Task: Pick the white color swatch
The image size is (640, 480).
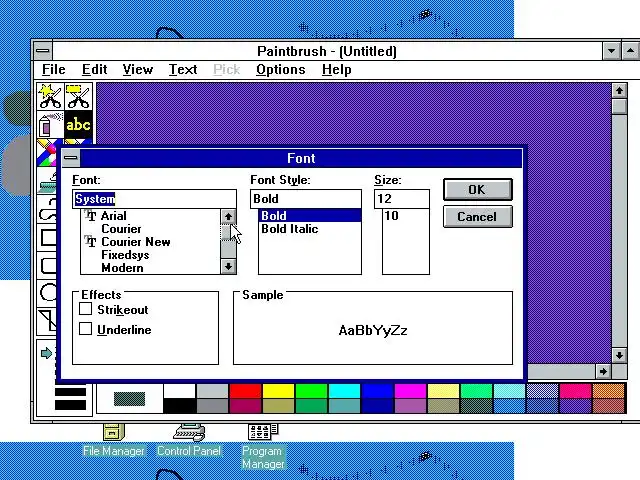Action: 179,391
